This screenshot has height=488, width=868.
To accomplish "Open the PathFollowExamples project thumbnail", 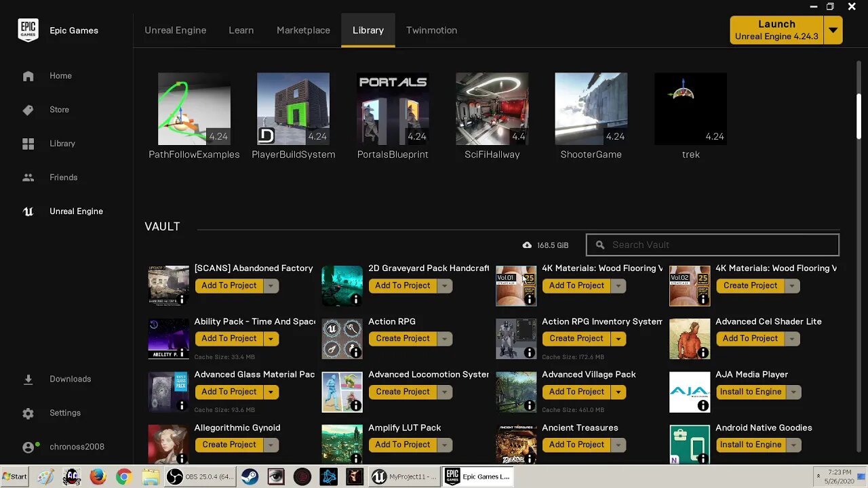I will [194, 109].
